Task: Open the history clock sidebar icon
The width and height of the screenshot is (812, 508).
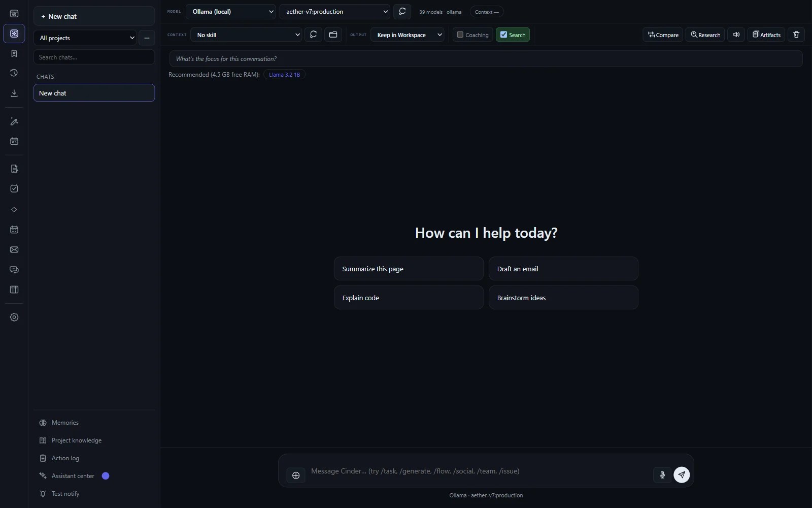Action: pos(14,73)
